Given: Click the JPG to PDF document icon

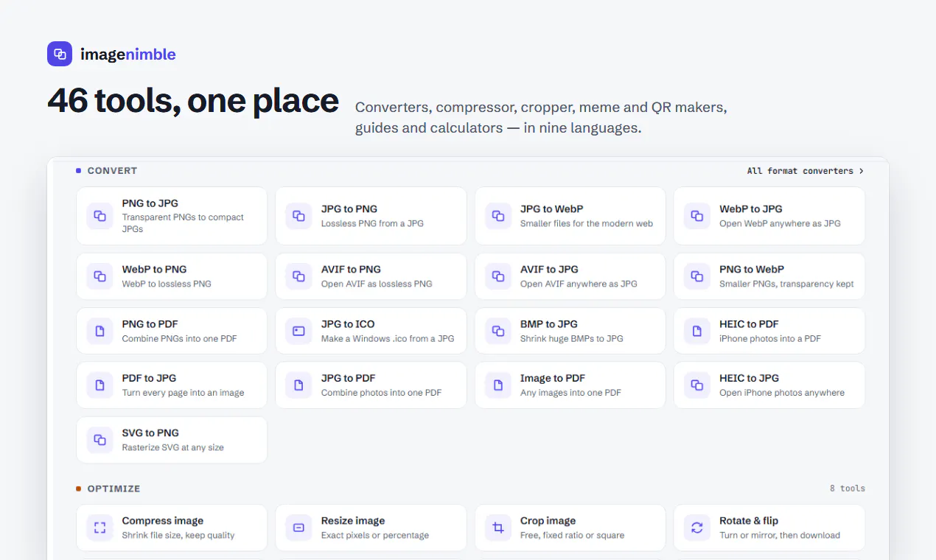Looking at the screenshot, I should (298, 385).
